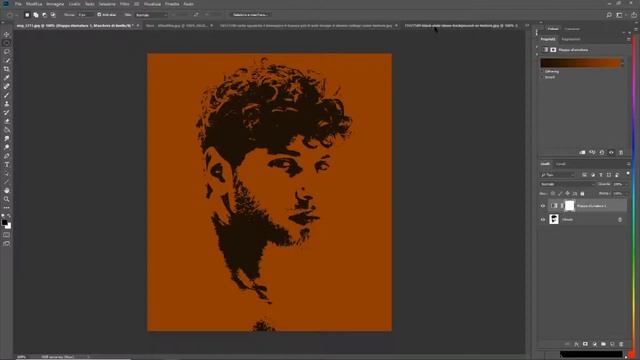Viewport: 640px width, 360px height.
Task: Enable Inverti checkbox
Action: [x=542, y=77]
